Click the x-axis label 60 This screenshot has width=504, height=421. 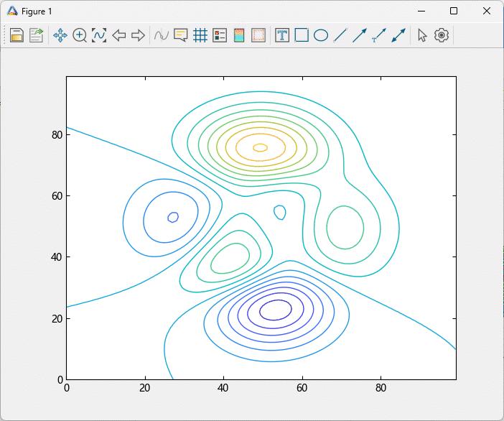pyautogui.click(x=302, y=388)
